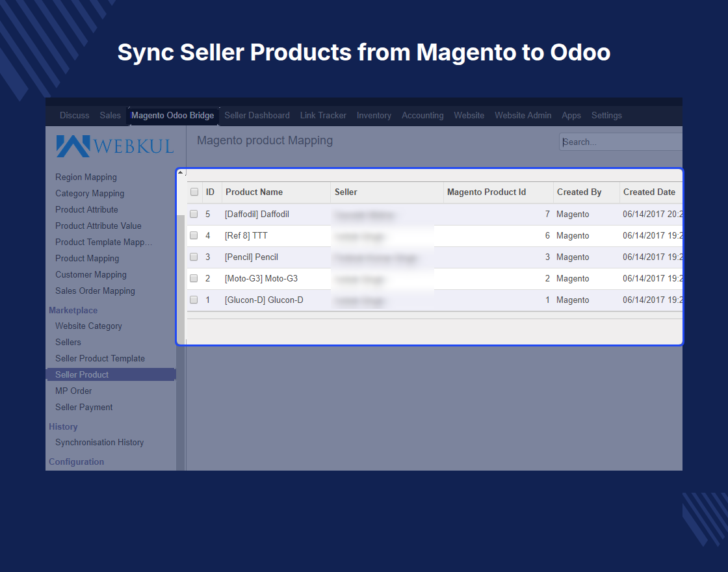This screenshot has width=728, height=572.
Task: Open the Settings menu
Action: (x=606, y=115)
